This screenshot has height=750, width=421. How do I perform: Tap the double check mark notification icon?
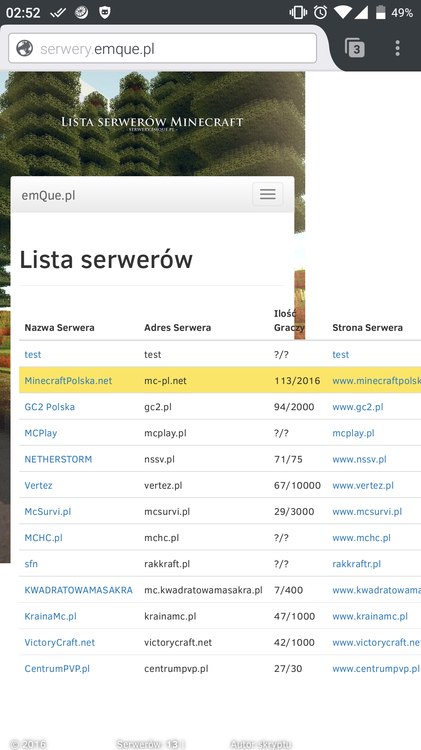(x=58, y=13)
